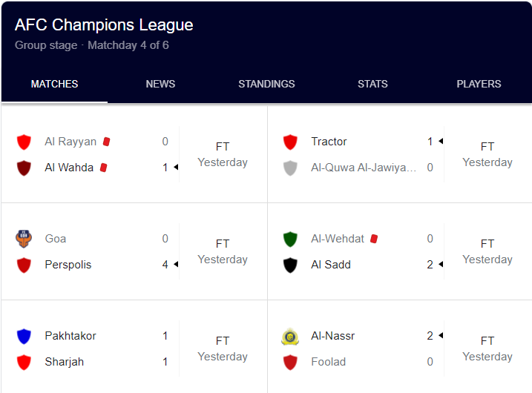Screen dimensions: 532x393
Task: Click the Al Wahda dark red shield
Action: click(24, 168)
